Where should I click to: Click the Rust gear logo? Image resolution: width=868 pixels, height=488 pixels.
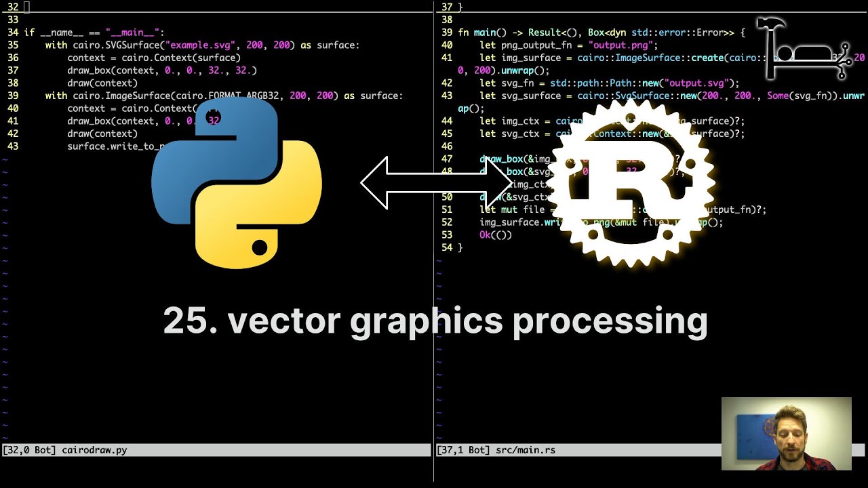tap(631, 183)
